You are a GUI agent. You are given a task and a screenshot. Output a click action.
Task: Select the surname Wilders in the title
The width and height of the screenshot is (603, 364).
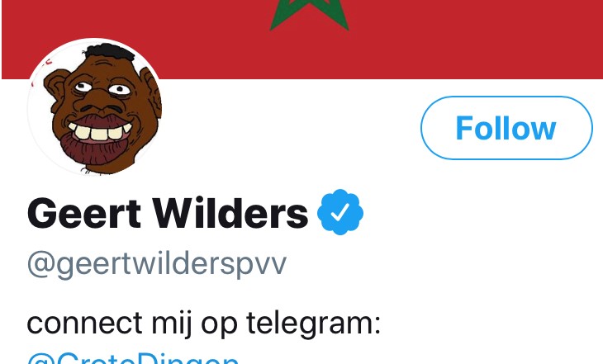coord(230,213)
